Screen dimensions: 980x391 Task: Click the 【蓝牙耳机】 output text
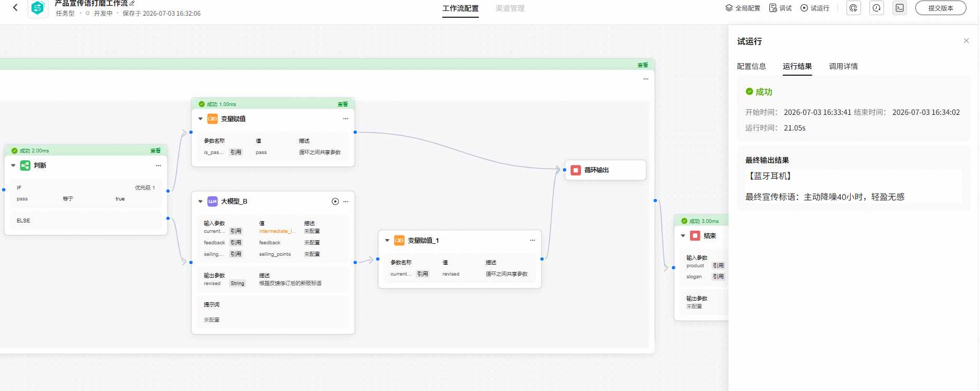(770, 176)
